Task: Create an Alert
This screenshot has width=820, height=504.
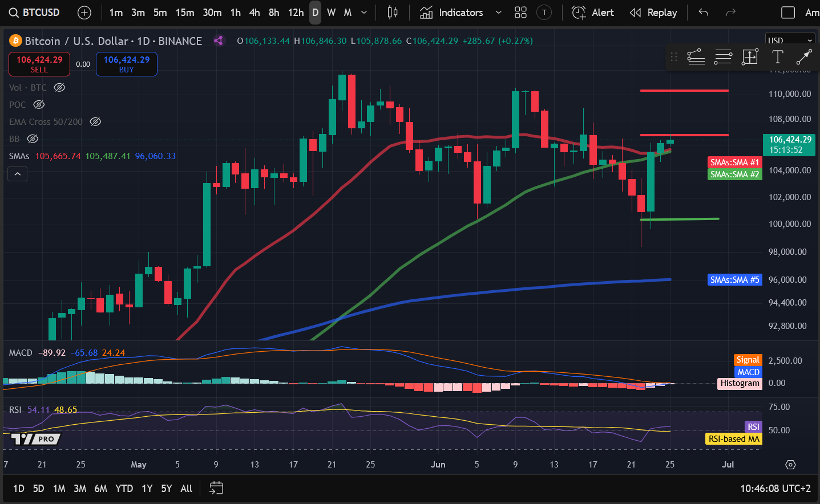Action: point(593,13)
